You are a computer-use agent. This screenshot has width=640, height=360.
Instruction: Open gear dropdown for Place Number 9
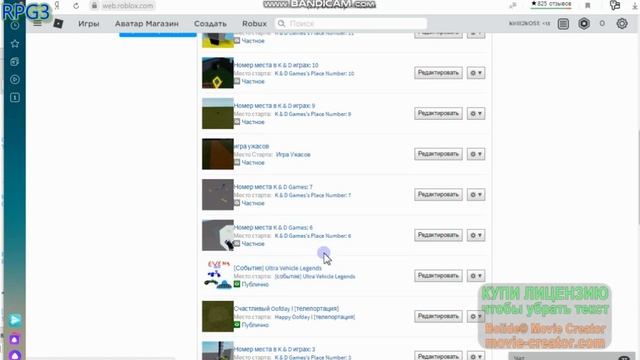(x=476, y=113)
